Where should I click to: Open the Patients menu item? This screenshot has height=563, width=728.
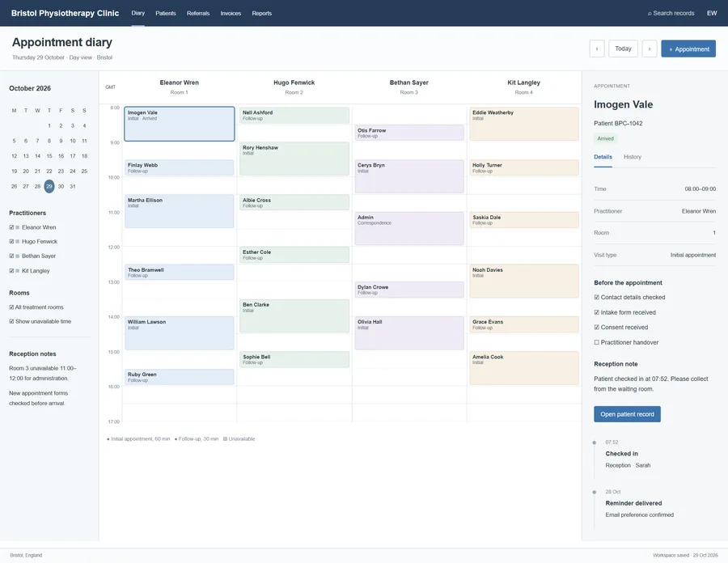pyautogui.click(x=166, y=13)
